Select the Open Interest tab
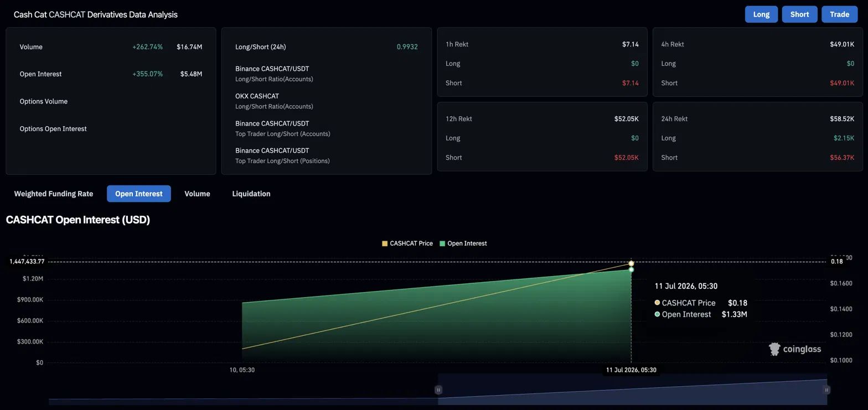Image resolution: width=868 pixels, height=410 pixels. [139, 194]
